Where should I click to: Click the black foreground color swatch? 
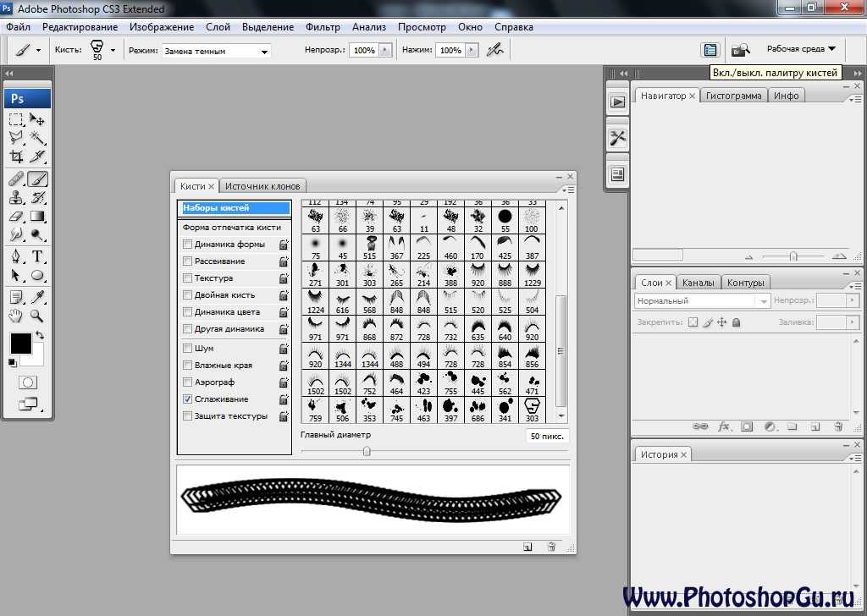point(21,343)
